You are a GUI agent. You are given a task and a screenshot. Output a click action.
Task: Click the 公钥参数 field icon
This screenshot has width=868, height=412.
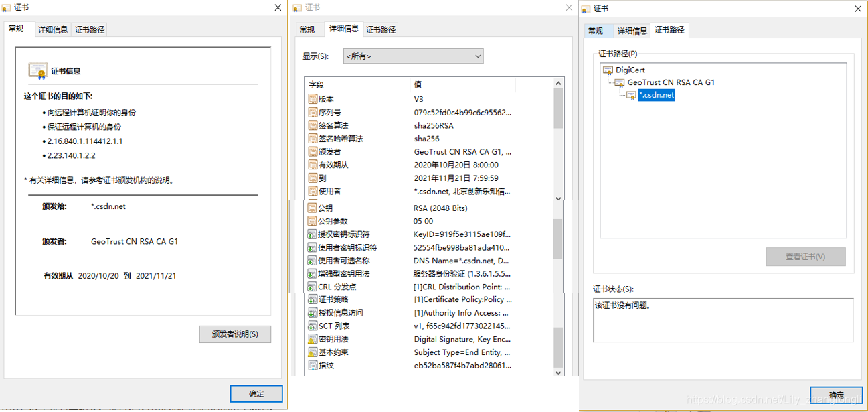tap(312, 221)
